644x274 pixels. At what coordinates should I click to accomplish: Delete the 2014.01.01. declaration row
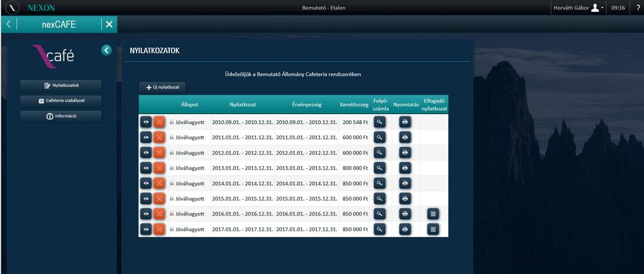(x=159, y=183)
